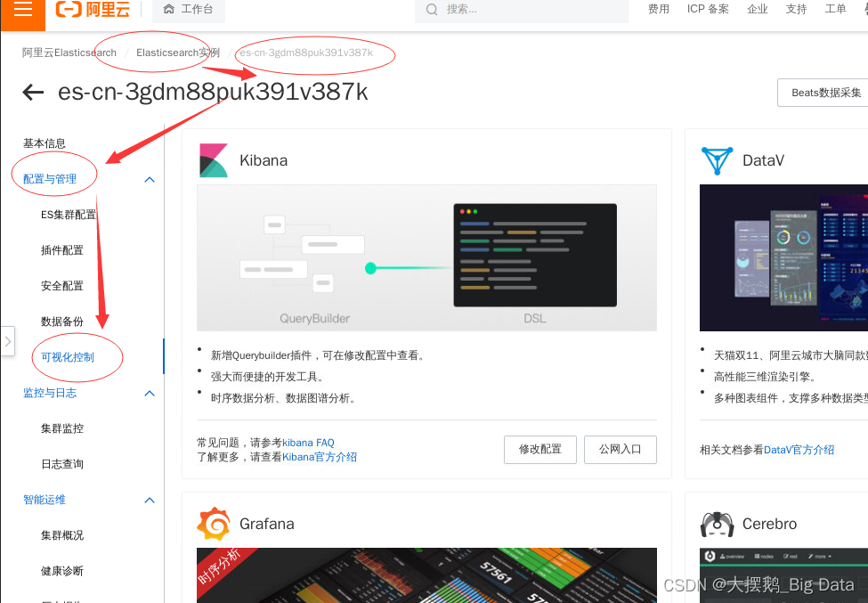
Task: Open 集群概况 page
Action: coord(62,535)
